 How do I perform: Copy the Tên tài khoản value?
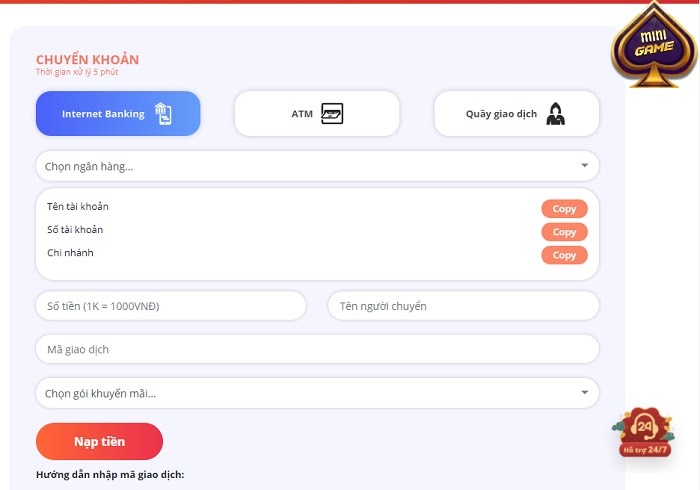[564, 209]
